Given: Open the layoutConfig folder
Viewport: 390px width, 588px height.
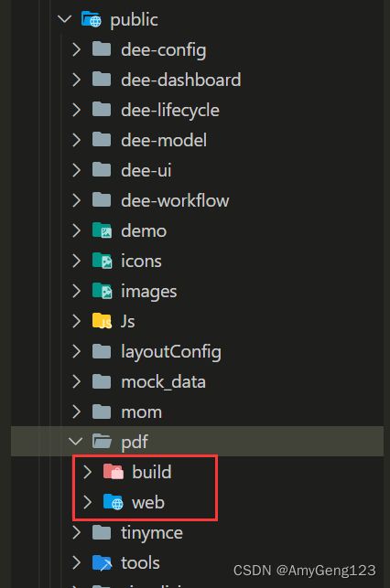Looking at the screenshot, I should tap(171, 351).
